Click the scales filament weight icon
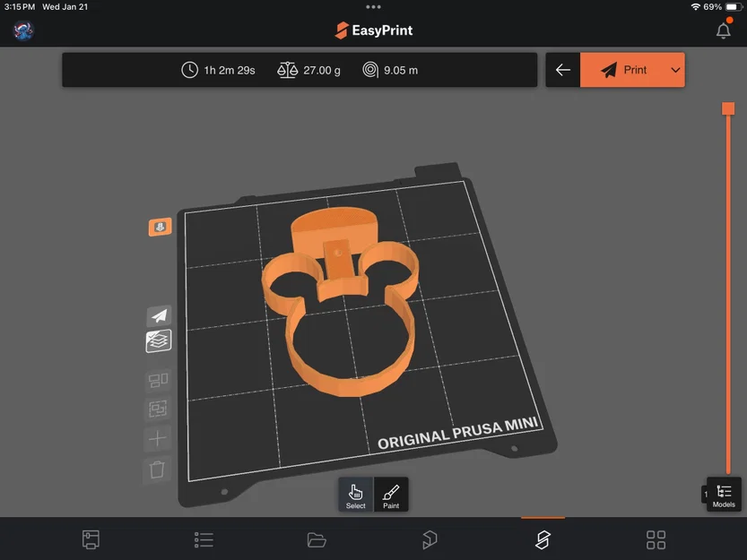The width and height of the screenshot is (747, 560). pos(287,70)
